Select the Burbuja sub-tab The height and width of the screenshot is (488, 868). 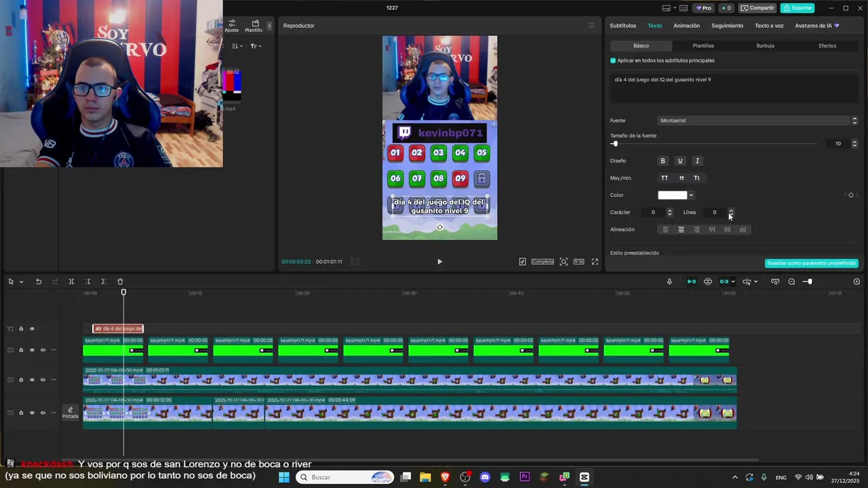[765, 46]
